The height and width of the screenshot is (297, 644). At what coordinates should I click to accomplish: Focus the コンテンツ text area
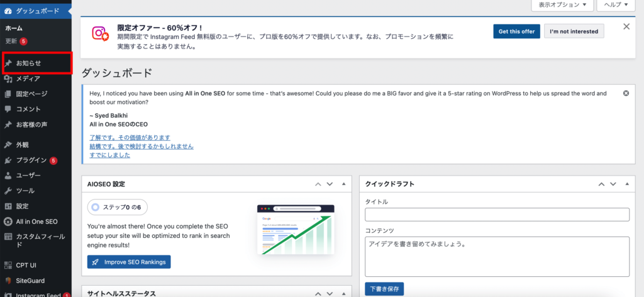pyautogui.click(x=497, y=257)
